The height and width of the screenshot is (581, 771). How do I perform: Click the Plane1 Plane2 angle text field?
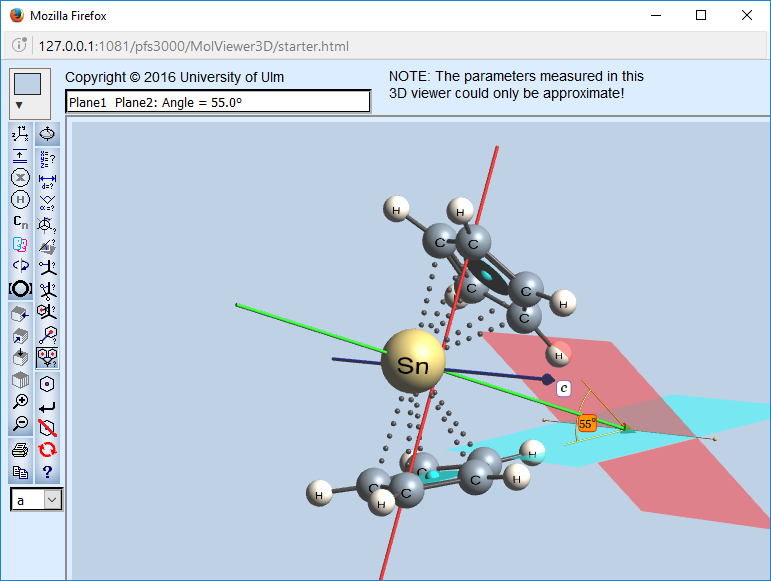217,102
